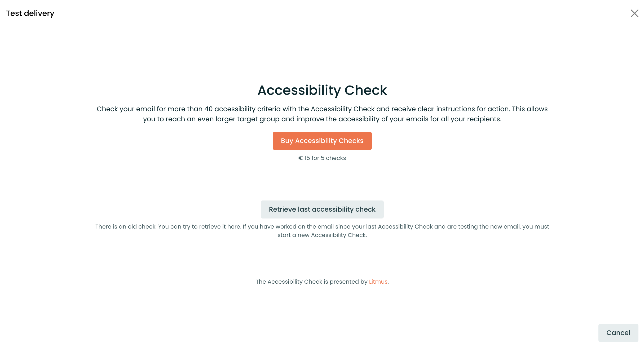
Task: Click the description mentioning 40 accessibility criteria
Action: pyautogui.click(x=322, y=114)
